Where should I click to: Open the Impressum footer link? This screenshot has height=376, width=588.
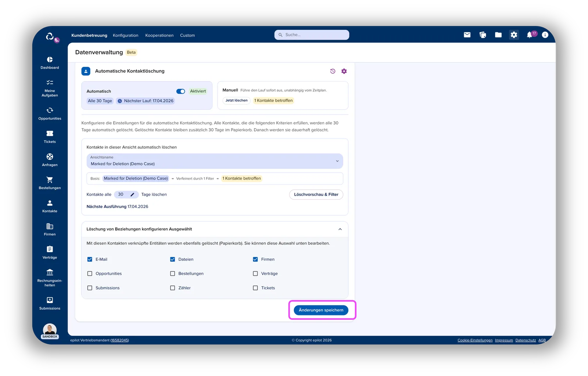click(504, 340)
